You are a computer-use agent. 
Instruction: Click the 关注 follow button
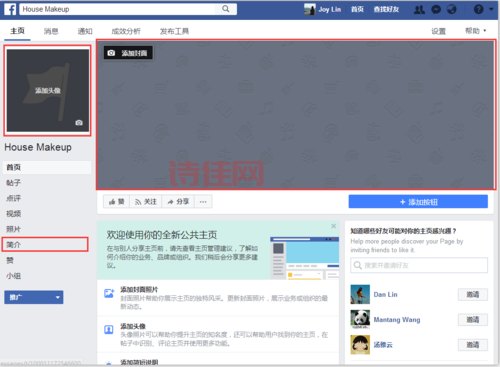(x=146, y=202)
